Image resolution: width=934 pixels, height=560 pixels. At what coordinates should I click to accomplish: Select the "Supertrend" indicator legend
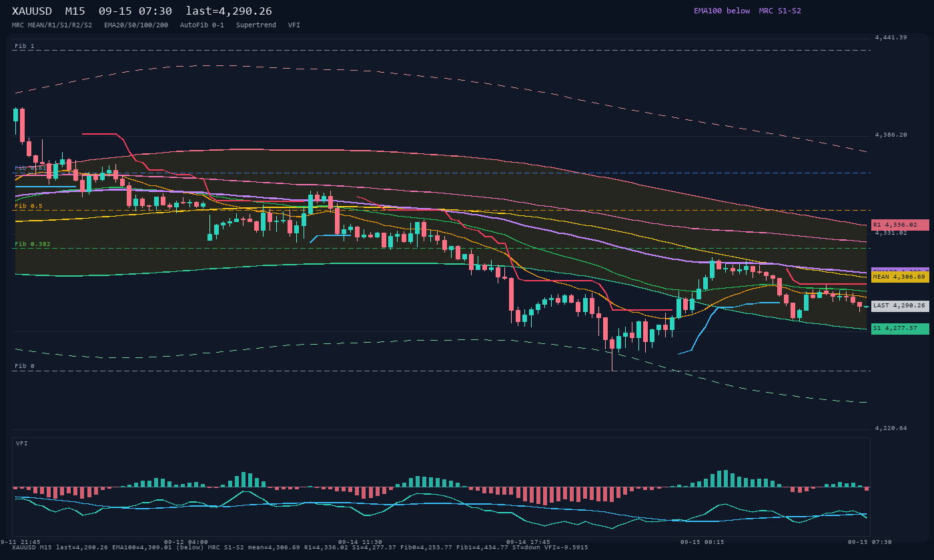pos(256,25)
